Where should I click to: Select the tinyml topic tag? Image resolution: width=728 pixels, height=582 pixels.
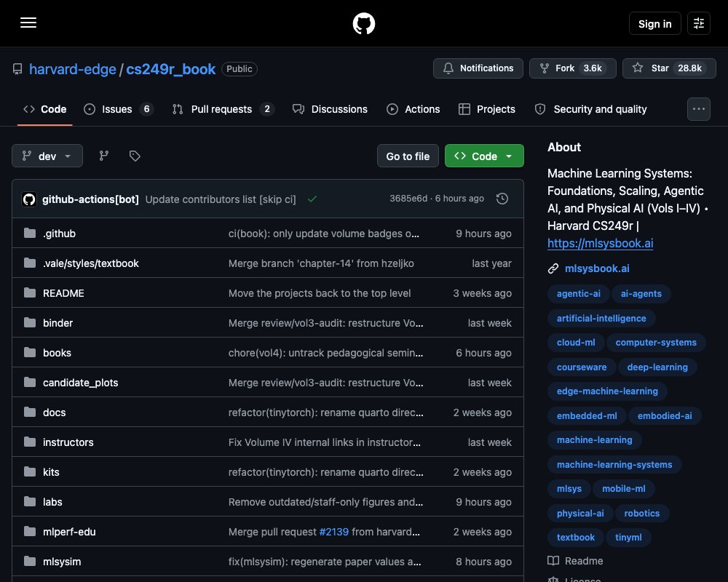click(x=628, y=538)
